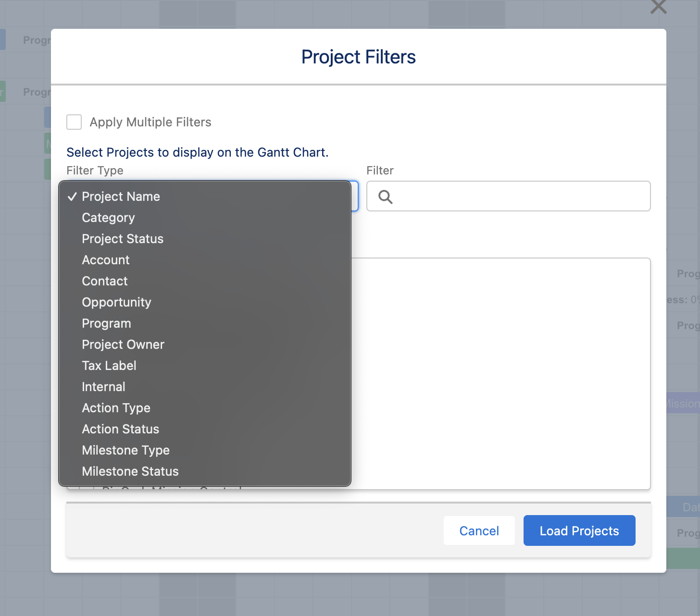Choose Internal in the filter list
The image size is (700, 616).
click(x=104, y=386)
